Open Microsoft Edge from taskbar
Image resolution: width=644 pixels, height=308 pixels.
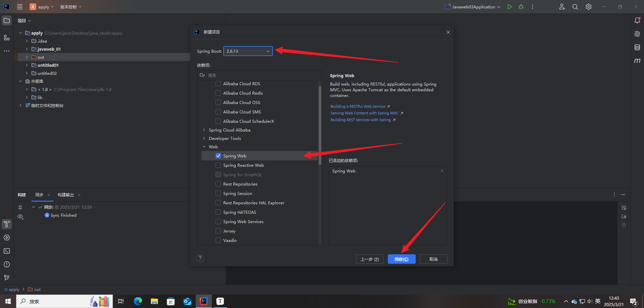[x=138, y=301]
